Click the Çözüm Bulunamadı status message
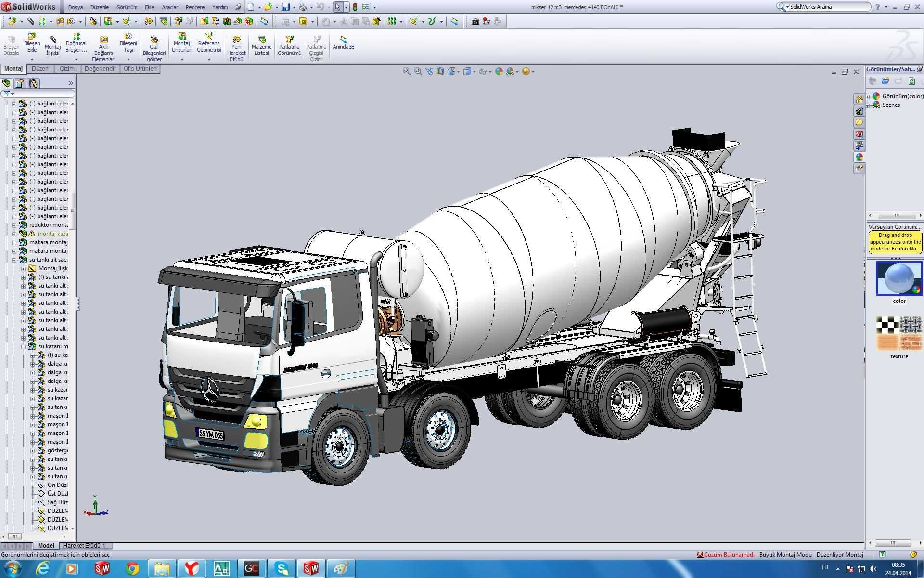This screenshot has height=578, width=924. pyautogui.click(x=726, y=555)
